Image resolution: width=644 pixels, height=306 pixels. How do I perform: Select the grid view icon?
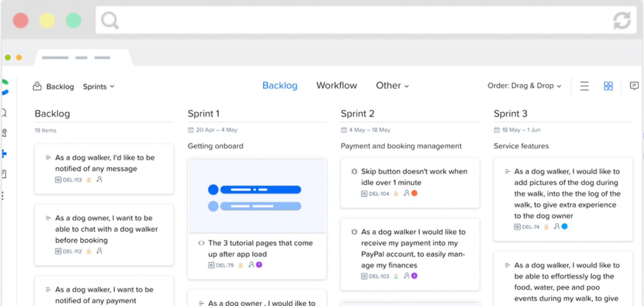(608, 86)
